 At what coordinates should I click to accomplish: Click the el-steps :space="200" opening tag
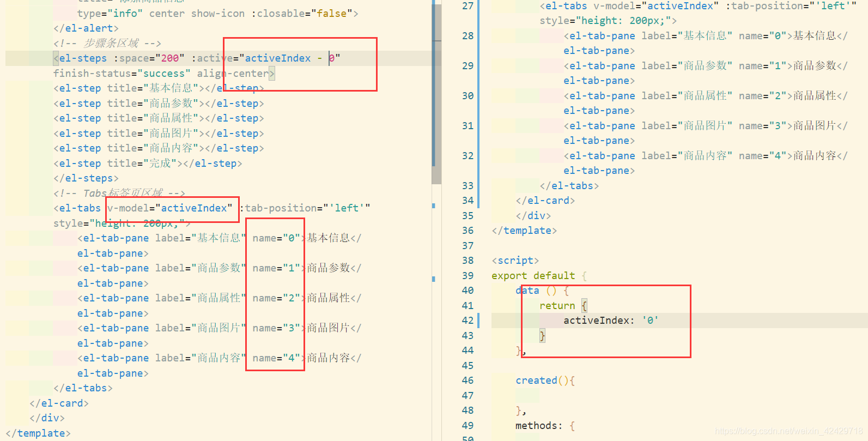point(197,58)
